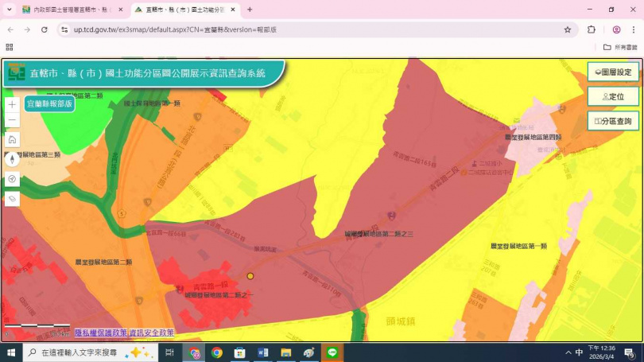644x362 pixels.
Task: Zoom in the map with plus button
Action: 12,104
